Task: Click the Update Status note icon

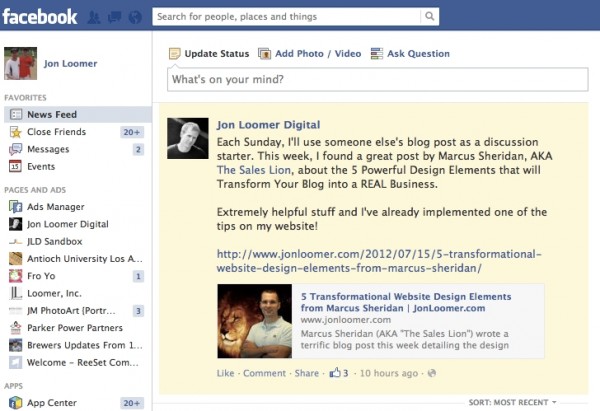Action: point(174,54)
